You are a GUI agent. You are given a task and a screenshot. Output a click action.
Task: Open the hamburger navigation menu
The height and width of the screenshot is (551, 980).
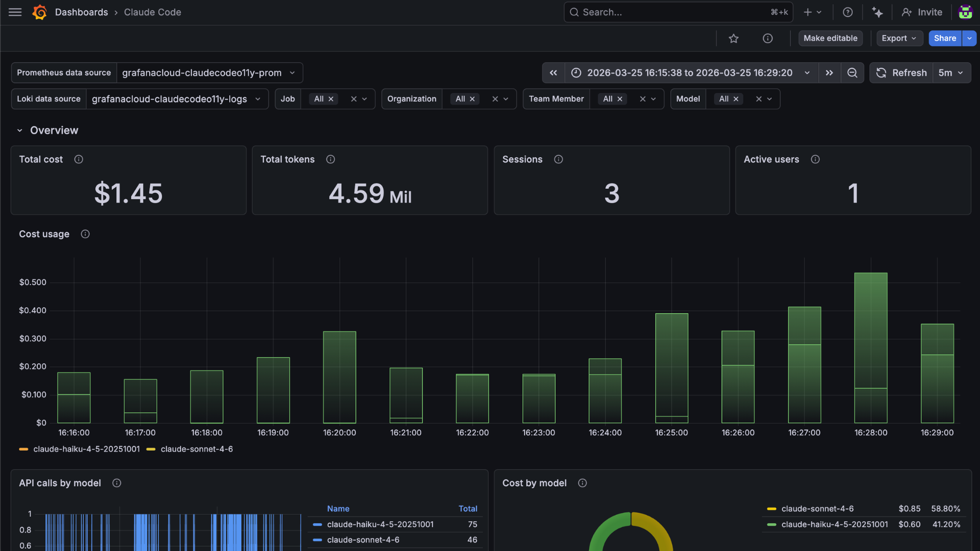(15, 12)
